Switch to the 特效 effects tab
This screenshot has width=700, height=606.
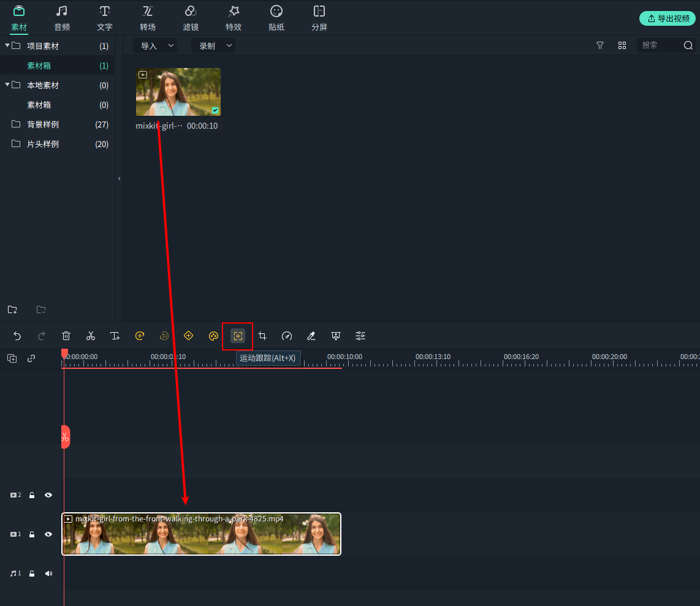(234, 17)
